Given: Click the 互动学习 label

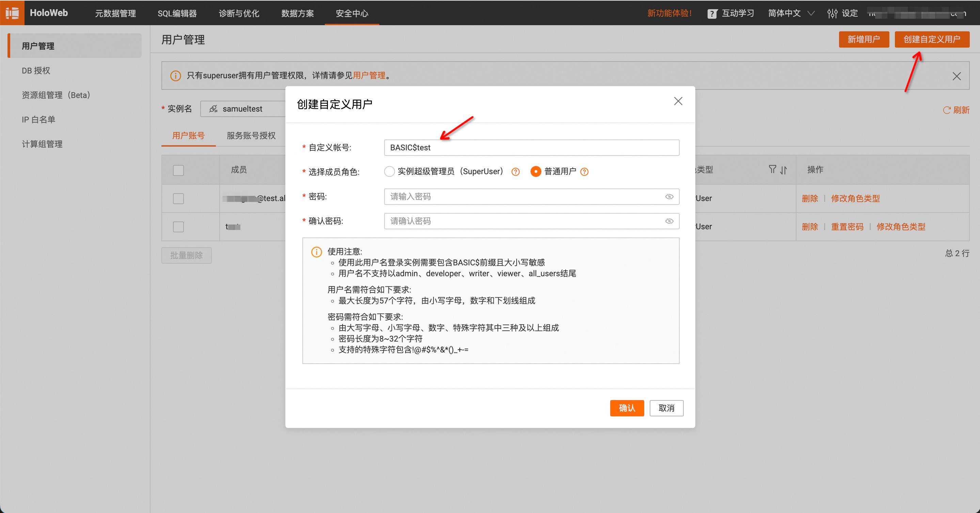Looking at the screenshot, I should [738, 13].
